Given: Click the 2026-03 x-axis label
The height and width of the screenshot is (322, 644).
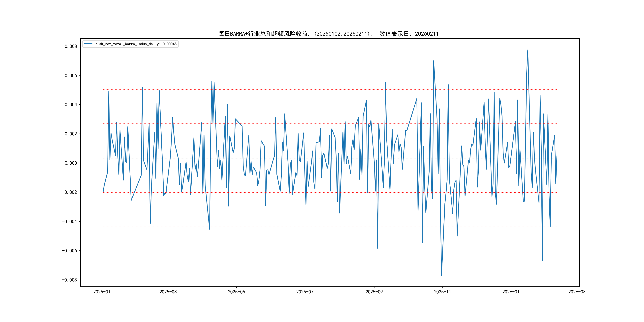Looking at the screenshot, I should coord(577,292).
